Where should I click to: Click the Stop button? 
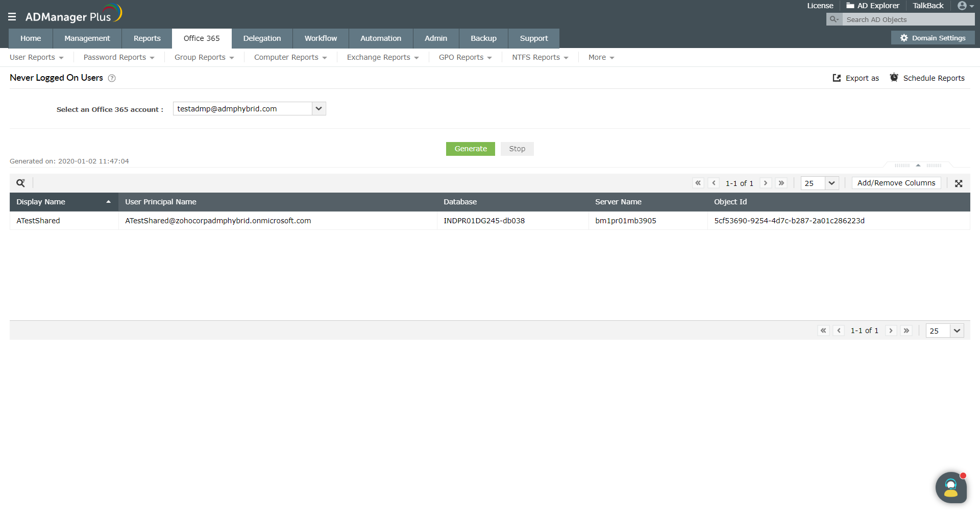tap(517, 149)
